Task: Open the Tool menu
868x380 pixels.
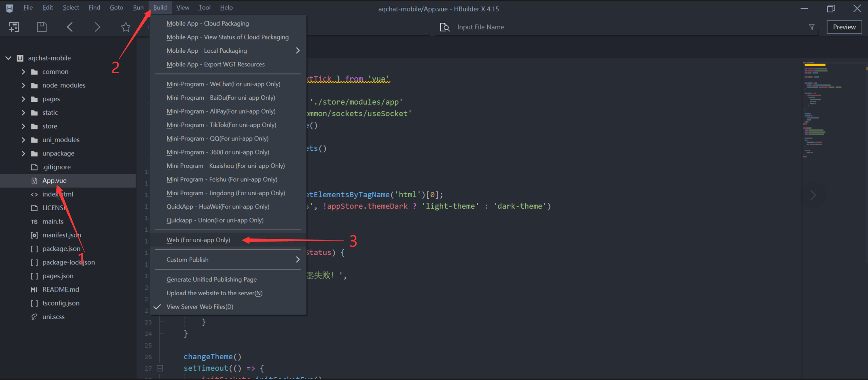Action: [204, 7]
